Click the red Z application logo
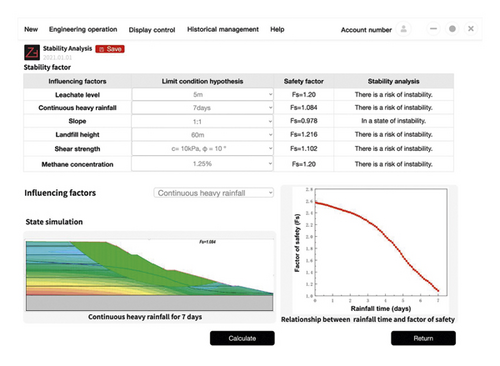This screenshot has width=500, height=366. [32, 52]
